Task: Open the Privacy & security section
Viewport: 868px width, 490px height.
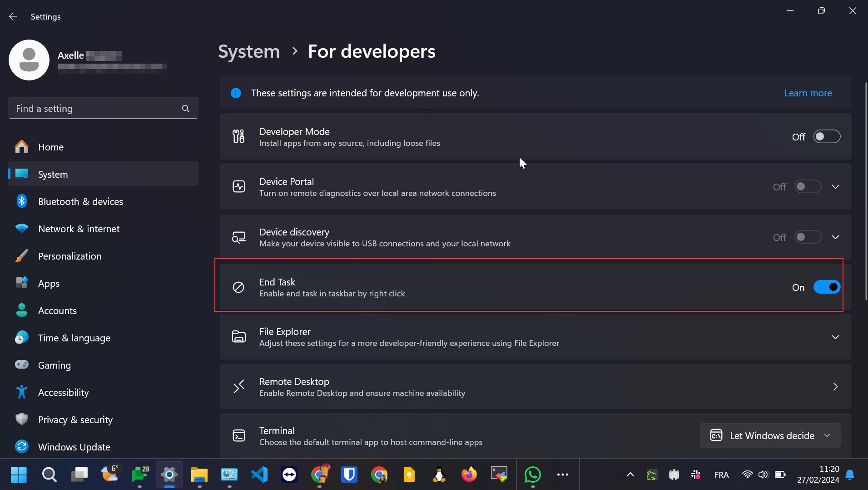Action: (75, 420)
